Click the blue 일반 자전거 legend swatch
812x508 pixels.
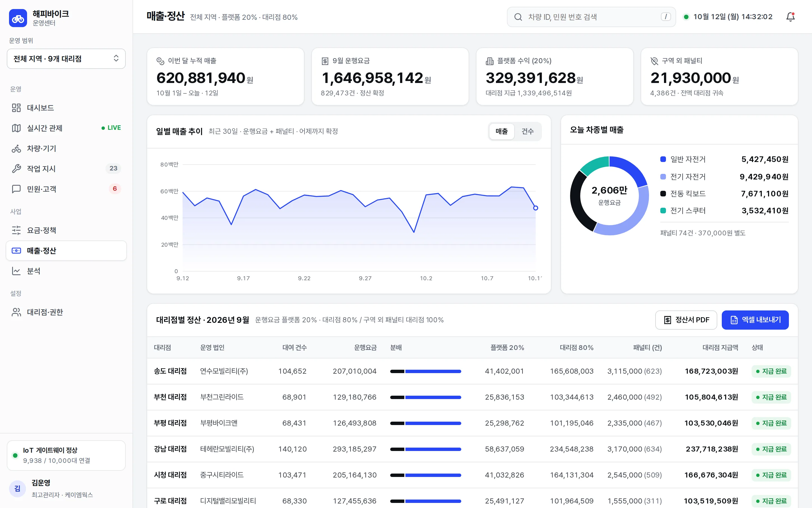click(663, 159)
